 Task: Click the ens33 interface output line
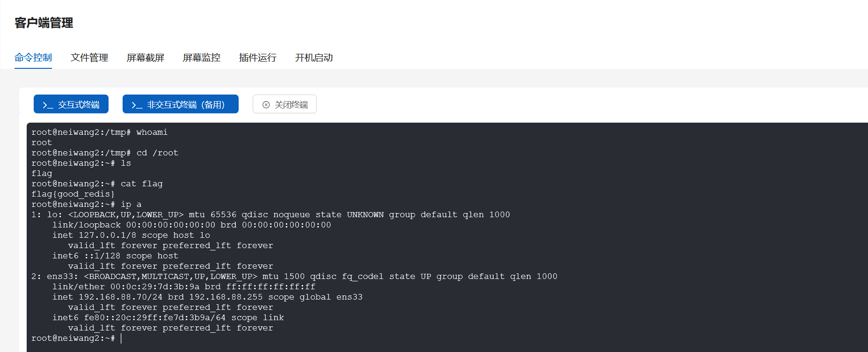[295, 276]
